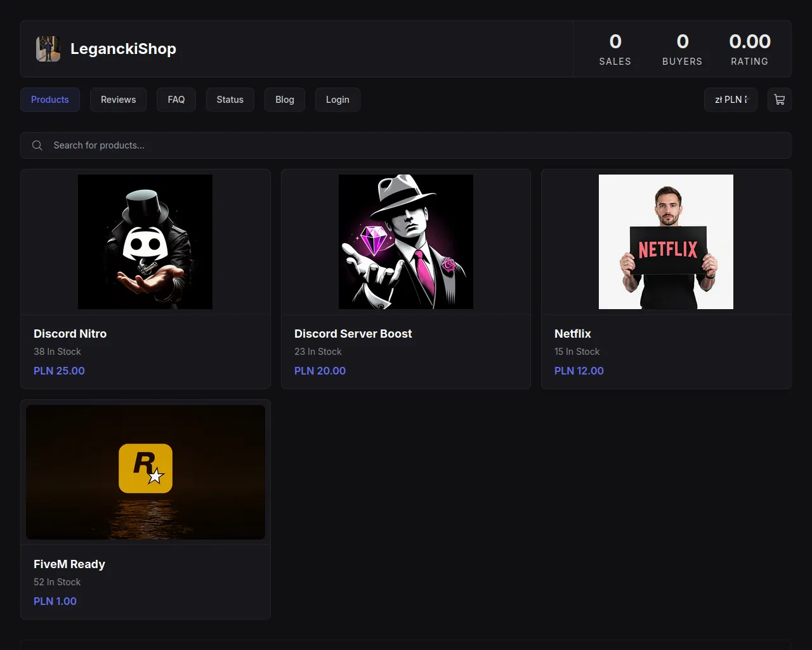Open the Discord Server Boost image
This screenshot has height=650, width=812.
(x=406, y=242)
